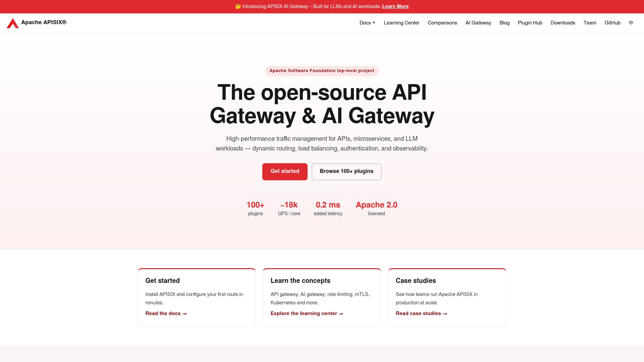Click the Case studies card heading
The width and height of the screenshot is (644, 362).
(416, 281)
